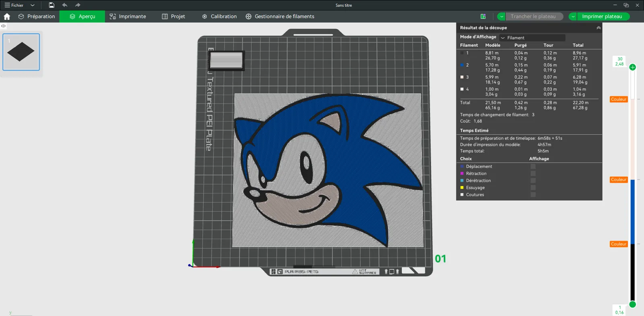The image size is (644, 316).
Task: Open the Imprimer plateau dropdown arrow
Action: coord(573,17)
